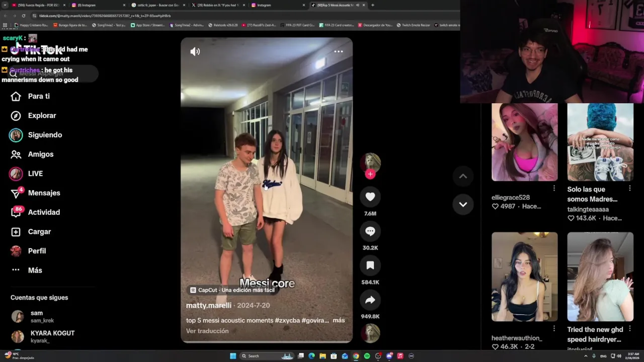Screen dimensions: 644x362
Task: Open the spinning sound disc below the share button
Action: click(x=371, y=333)
